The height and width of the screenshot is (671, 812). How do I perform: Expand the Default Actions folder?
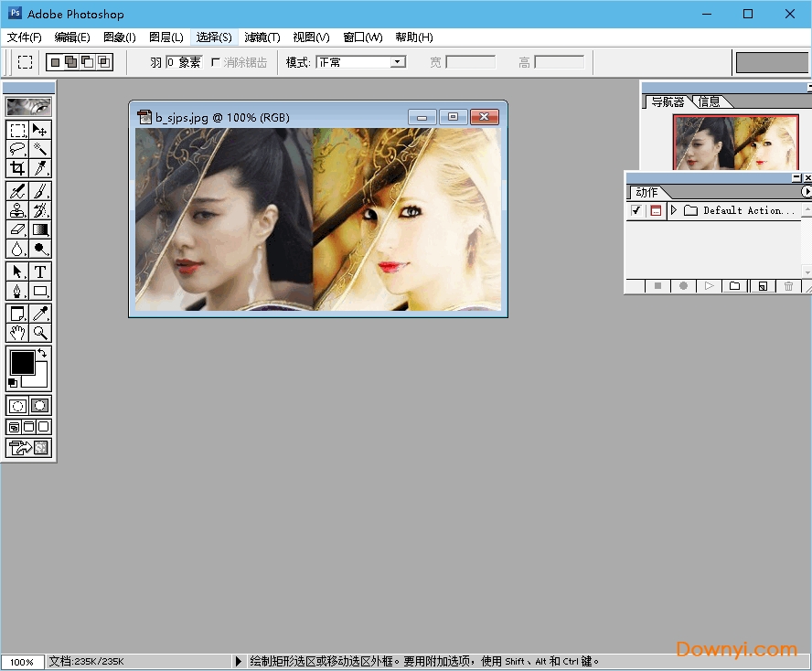click(x=673, y=210)
